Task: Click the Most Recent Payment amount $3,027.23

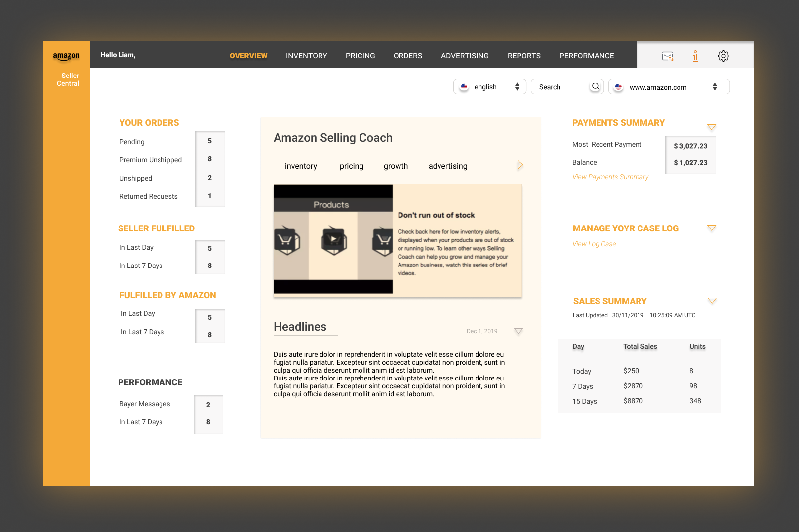Action: pos(690,146)
